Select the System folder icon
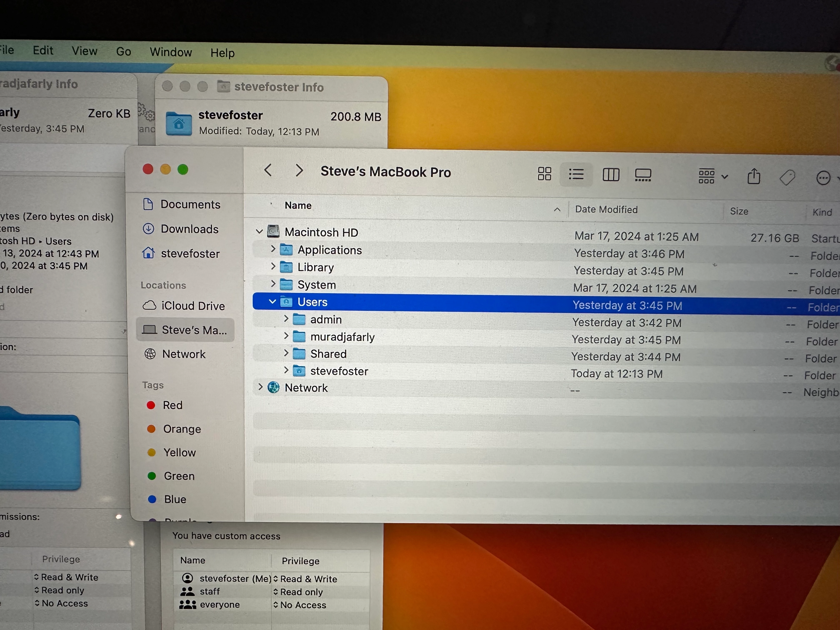Screen dimensions: 840x630 [x=286, y=284]
